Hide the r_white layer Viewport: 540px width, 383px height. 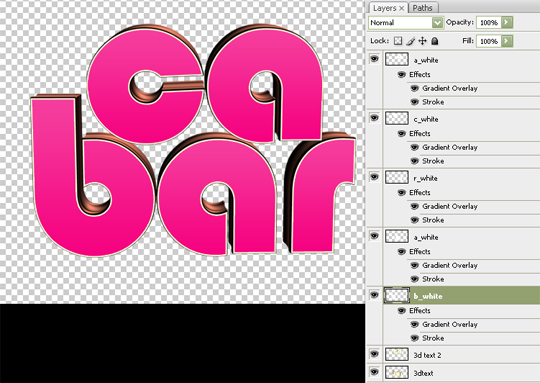374,177
